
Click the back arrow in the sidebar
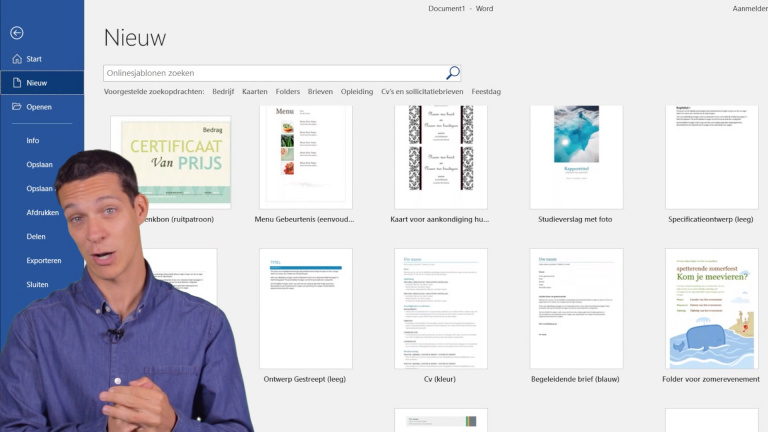pyautogui.click(x=16, y=33)
